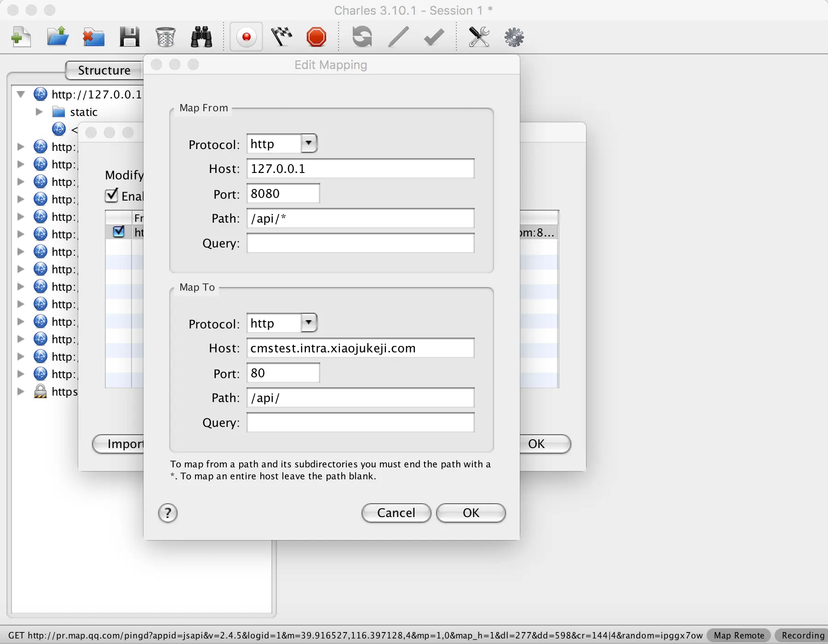The image size is (828, 644).
Task: Clear session with trash can icon
Action: pyautogui.click(x=166, y=37)
